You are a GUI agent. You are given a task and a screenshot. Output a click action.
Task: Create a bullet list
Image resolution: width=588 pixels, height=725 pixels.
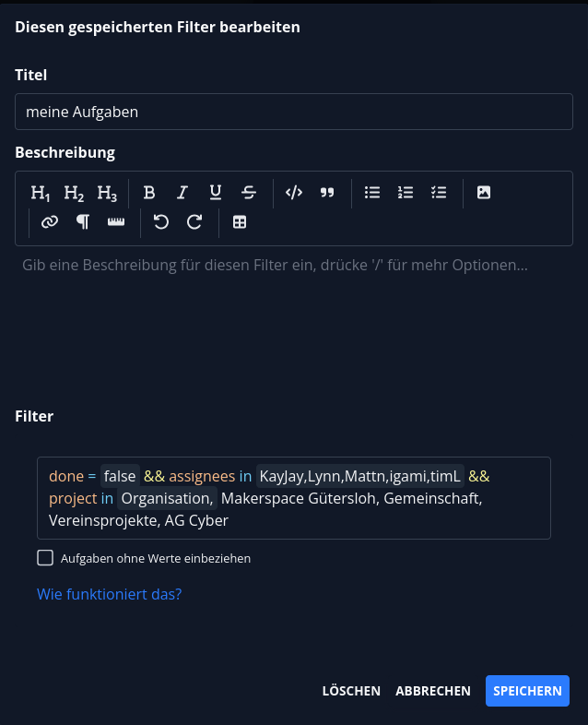[x=372, y=193]
